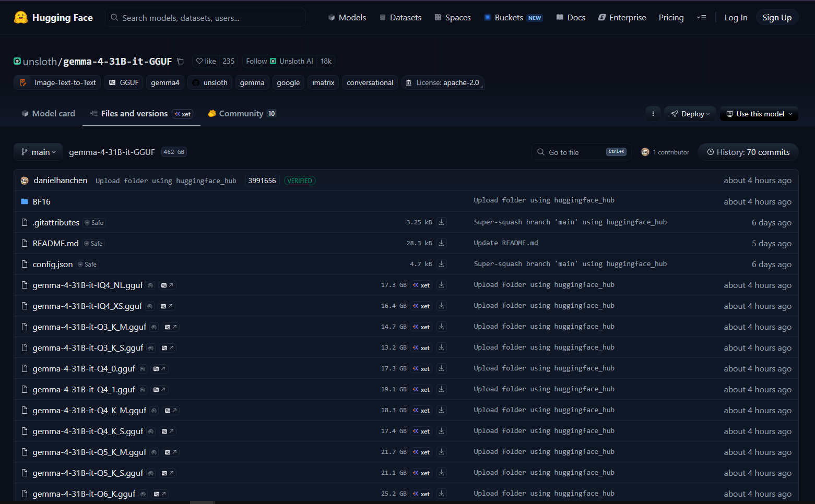The image size is (815, 504).
Task: Open the Pricing page
Action: [x=671, y=17]
